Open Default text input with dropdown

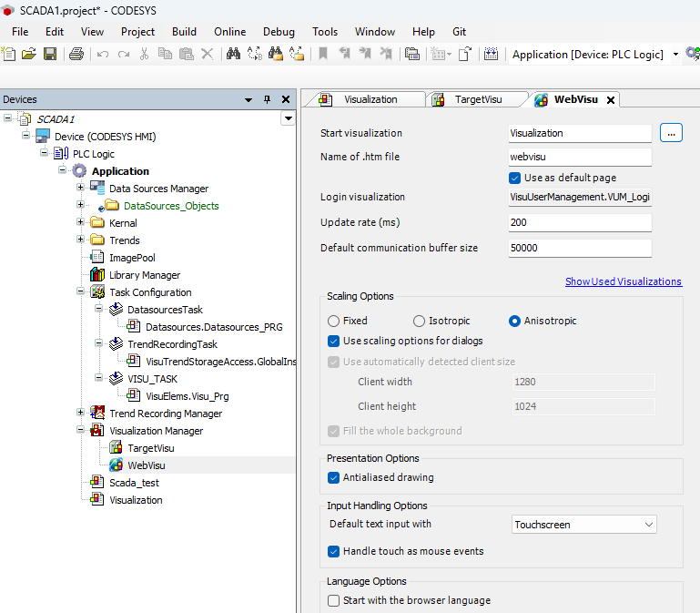(583, 525)
